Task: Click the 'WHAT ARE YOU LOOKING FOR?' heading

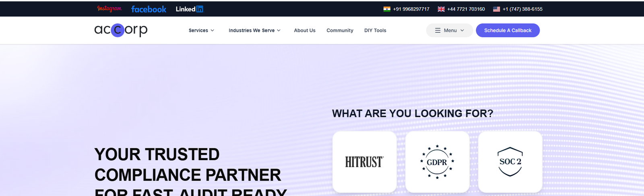Action: coord(413,113)
